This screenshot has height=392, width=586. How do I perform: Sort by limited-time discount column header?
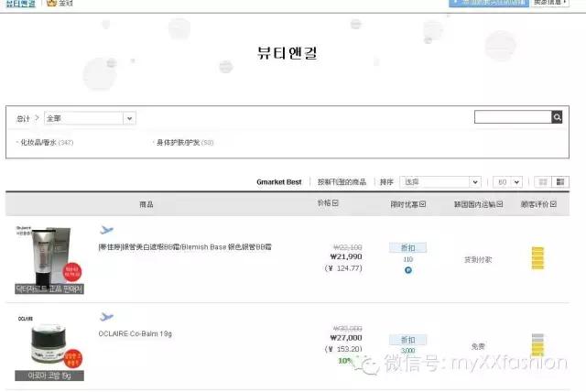pos(408,204)
